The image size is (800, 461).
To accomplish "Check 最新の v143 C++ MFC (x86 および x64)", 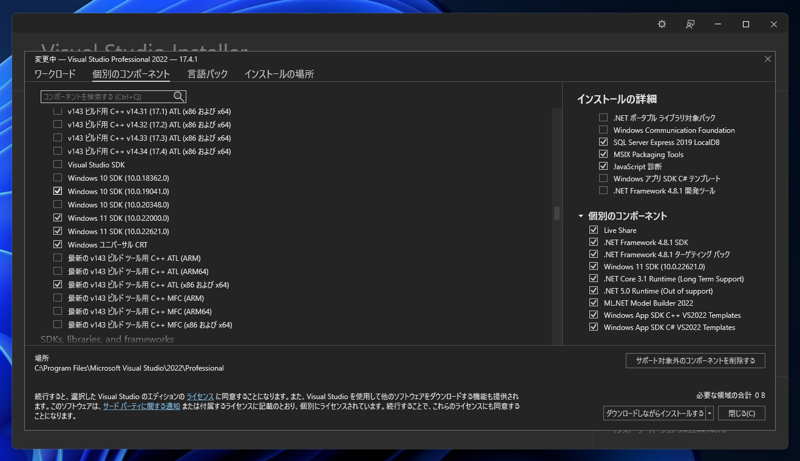I will 57,324.
